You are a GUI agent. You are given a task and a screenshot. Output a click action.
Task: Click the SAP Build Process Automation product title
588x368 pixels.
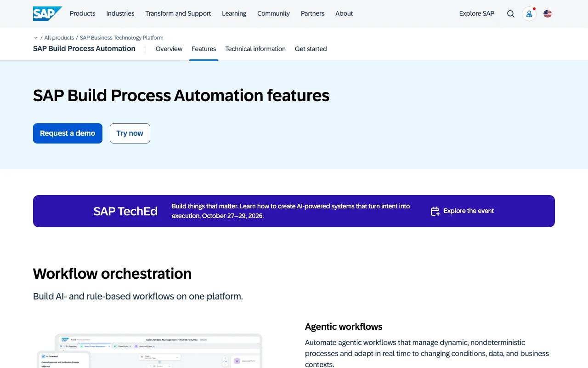coord(84,49)
